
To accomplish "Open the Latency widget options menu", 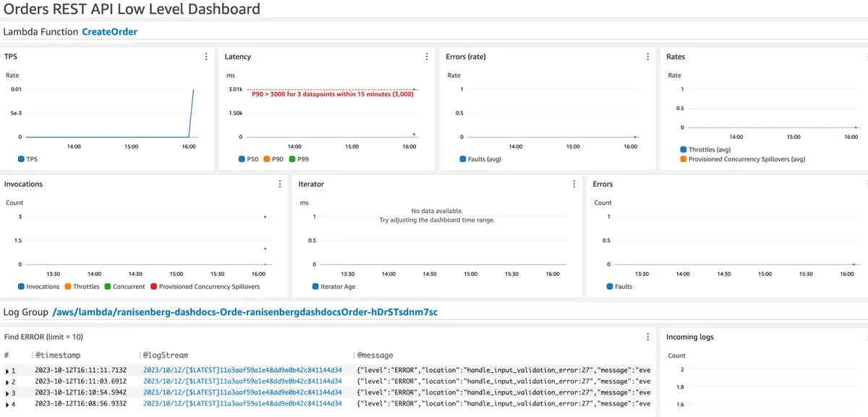I will (x=426, y=56).
